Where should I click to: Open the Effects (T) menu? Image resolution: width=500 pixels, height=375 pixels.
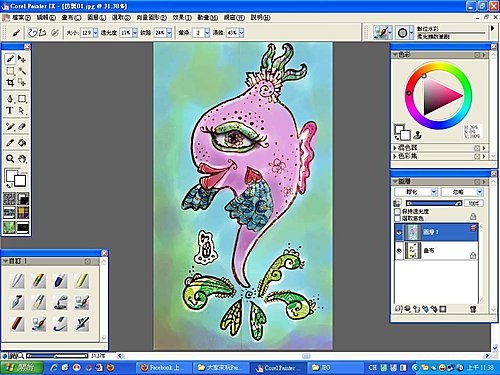[182, 17]
